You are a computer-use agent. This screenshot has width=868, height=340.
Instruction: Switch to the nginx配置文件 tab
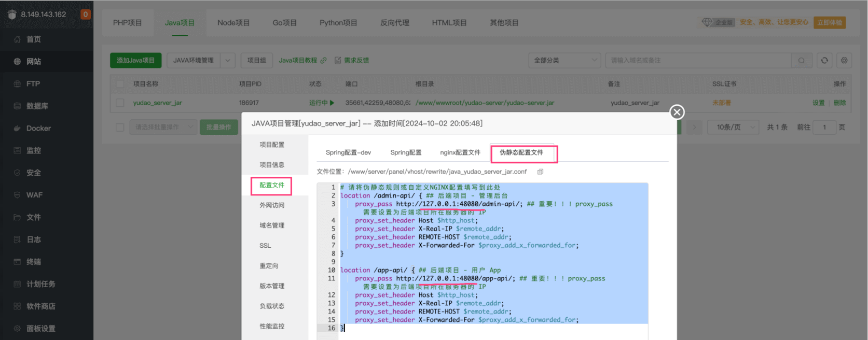[x=460, y=152]
